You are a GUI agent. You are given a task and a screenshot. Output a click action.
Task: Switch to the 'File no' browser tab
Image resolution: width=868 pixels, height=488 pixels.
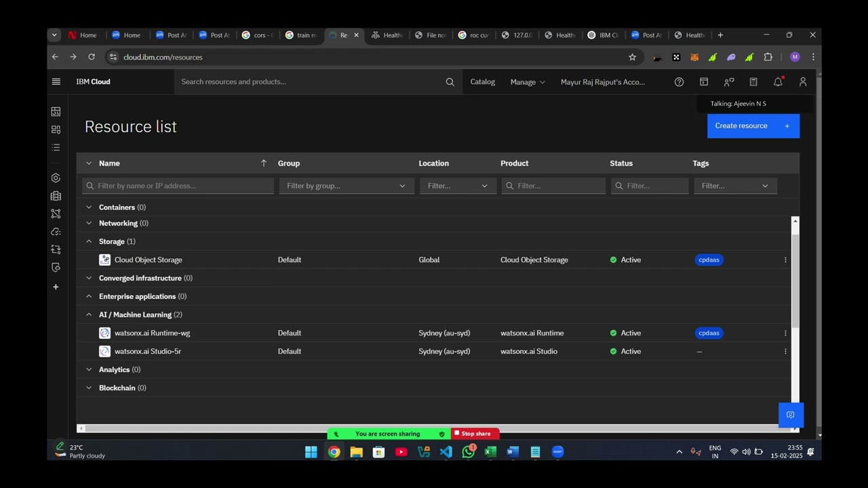point(431,35)
